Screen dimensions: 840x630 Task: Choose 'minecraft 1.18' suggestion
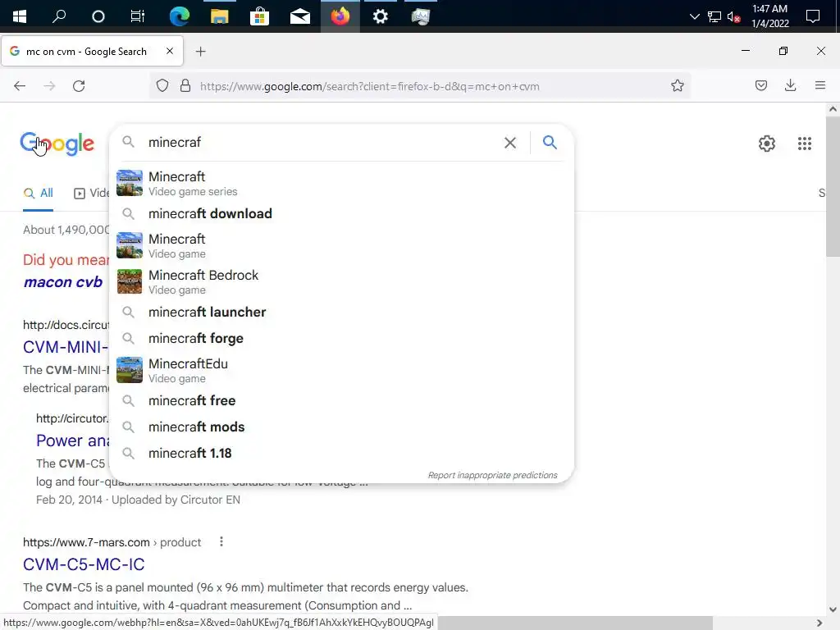tap(341, 453)
